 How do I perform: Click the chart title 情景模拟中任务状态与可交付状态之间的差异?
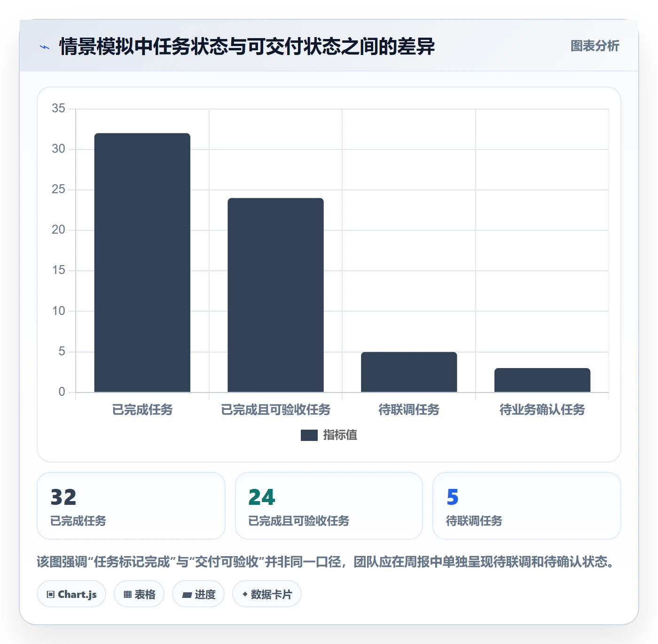click(x=247, y=47)
